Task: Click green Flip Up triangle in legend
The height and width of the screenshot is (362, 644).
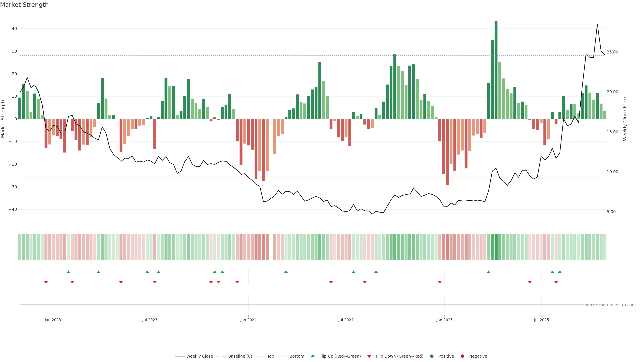Action: click(x=312, y=356)
